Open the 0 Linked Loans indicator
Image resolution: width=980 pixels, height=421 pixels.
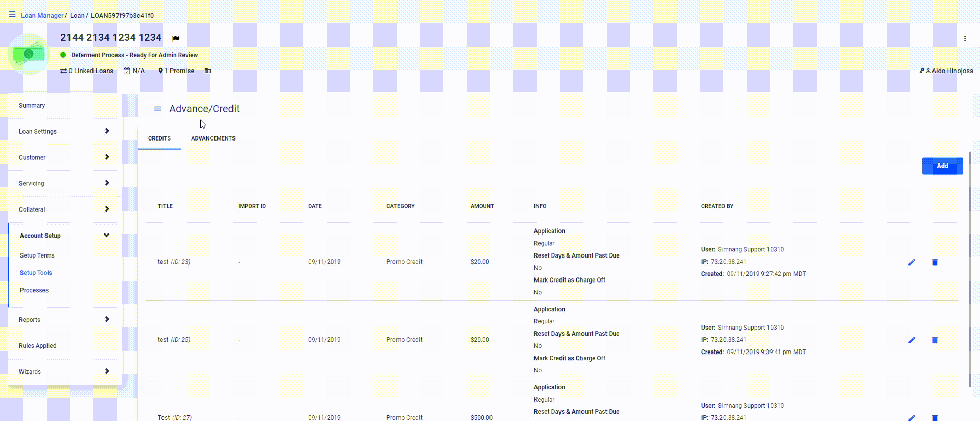[87, 71]
